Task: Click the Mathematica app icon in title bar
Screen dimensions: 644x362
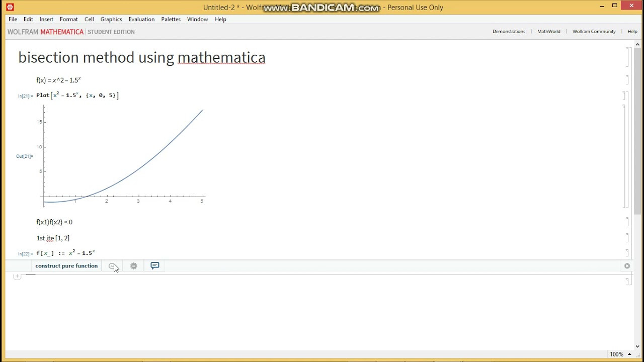Action: point(10,7)
